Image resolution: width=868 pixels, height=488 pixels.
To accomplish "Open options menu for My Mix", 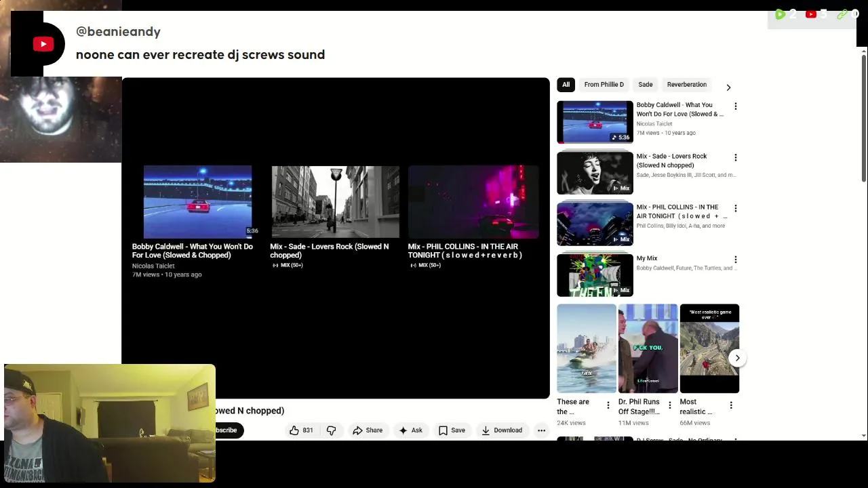I will 736,260.
